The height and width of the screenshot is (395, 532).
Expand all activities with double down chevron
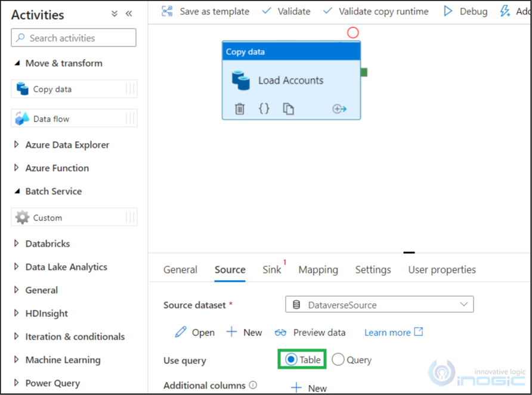point(115,14)
